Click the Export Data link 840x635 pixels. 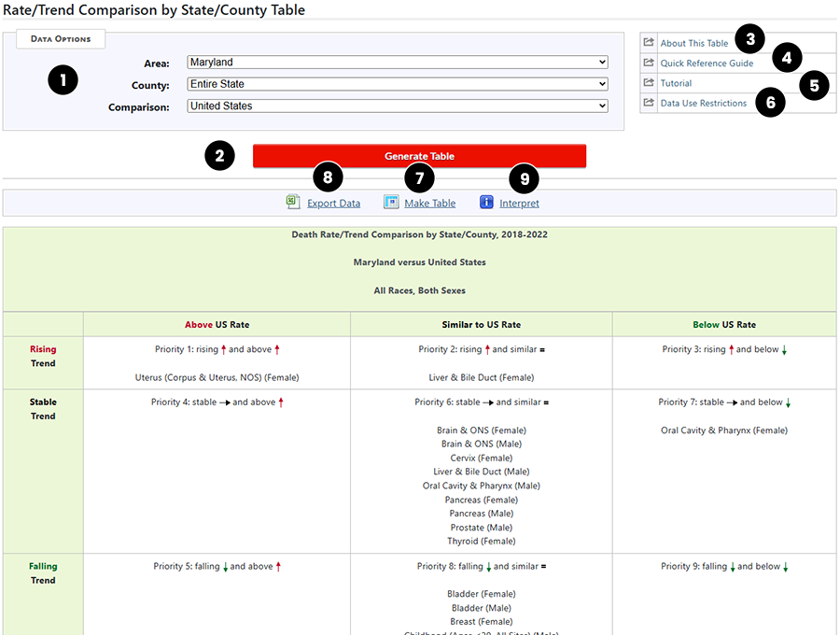pyautogui.click(x=333, y=203)
